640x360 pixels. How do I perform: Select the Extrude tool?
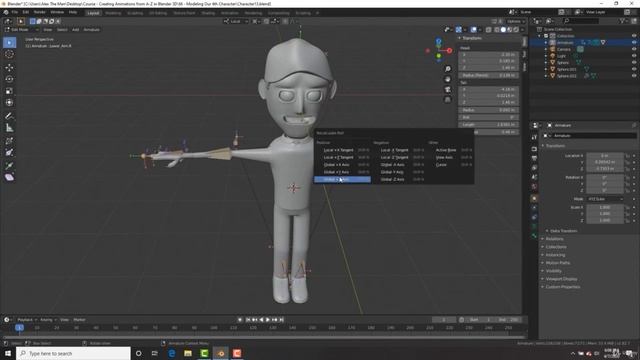[9, 165]
